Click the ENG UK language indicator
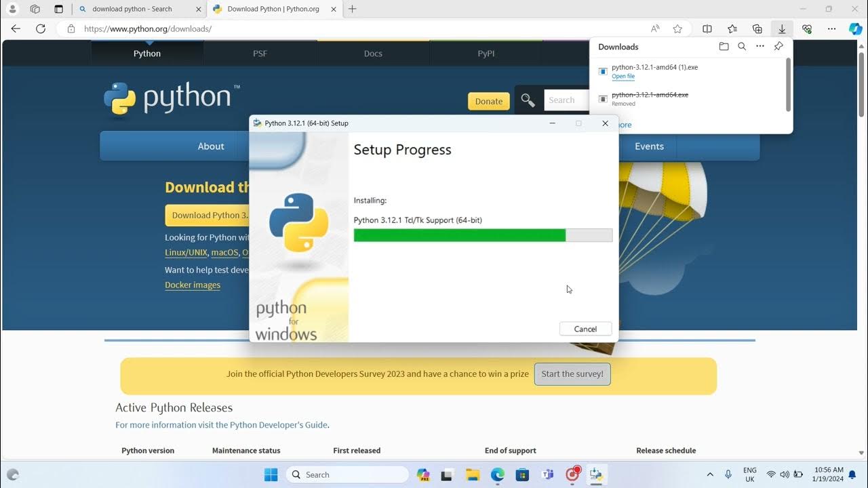Image resolution: width=868 pixels, height=488 pixels. tap(749, 474)
